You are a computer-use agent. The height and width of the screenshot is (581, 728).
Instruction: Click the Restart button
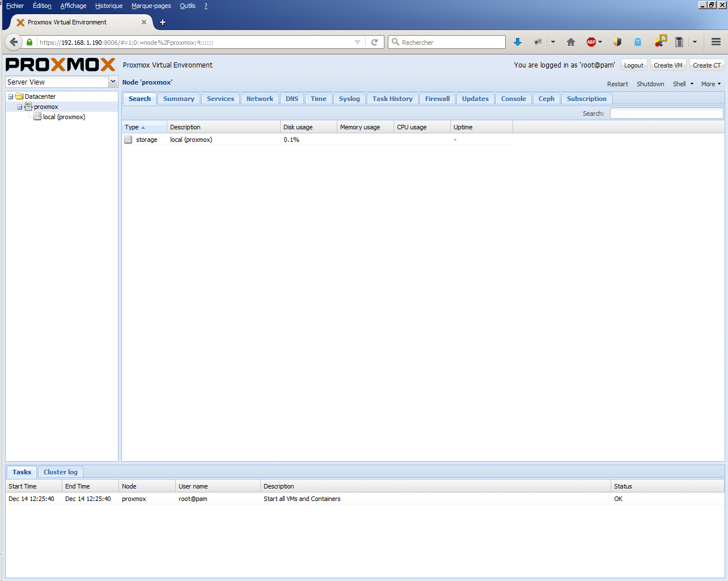(617, 84)
